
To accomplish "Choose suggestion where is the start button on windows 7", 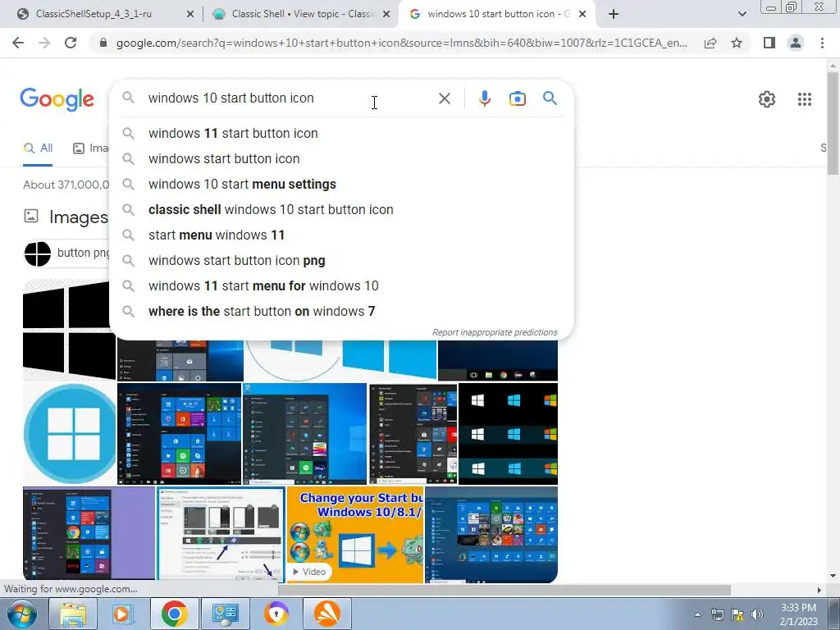I will pos(341,311).
